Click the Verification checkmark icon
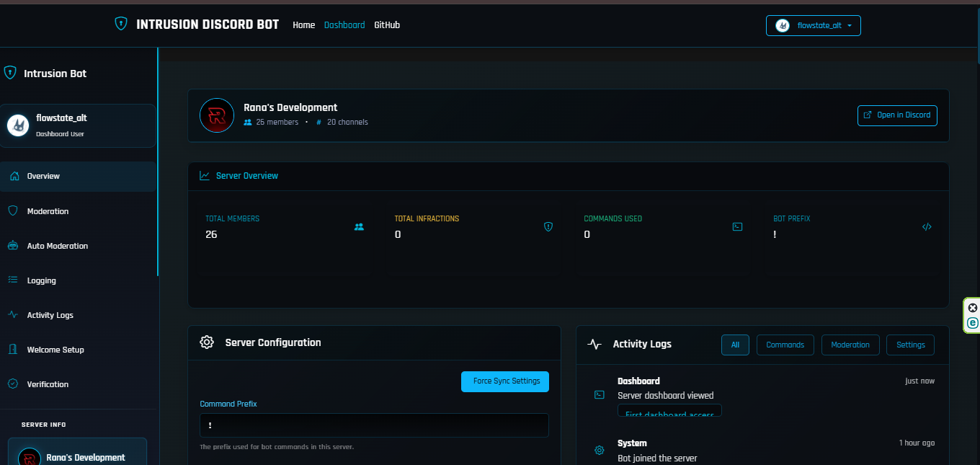This screenshot has height=465, width=980. pos(12,384)
